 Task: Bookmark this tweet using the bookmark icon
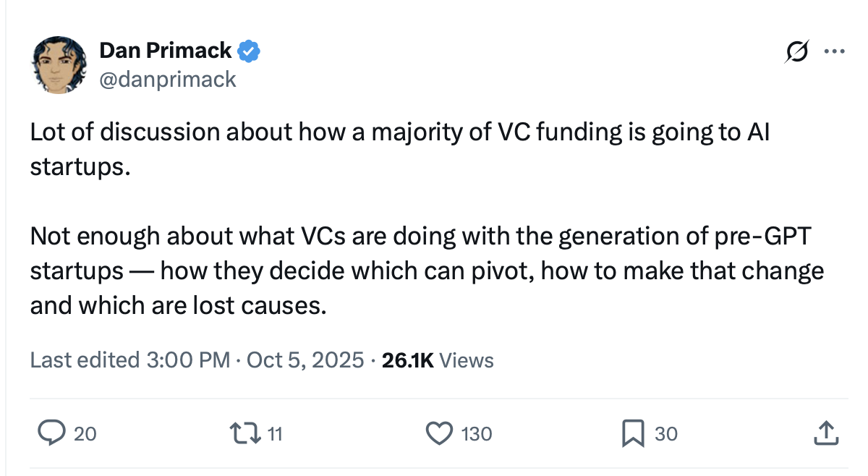tap(634, 433)
